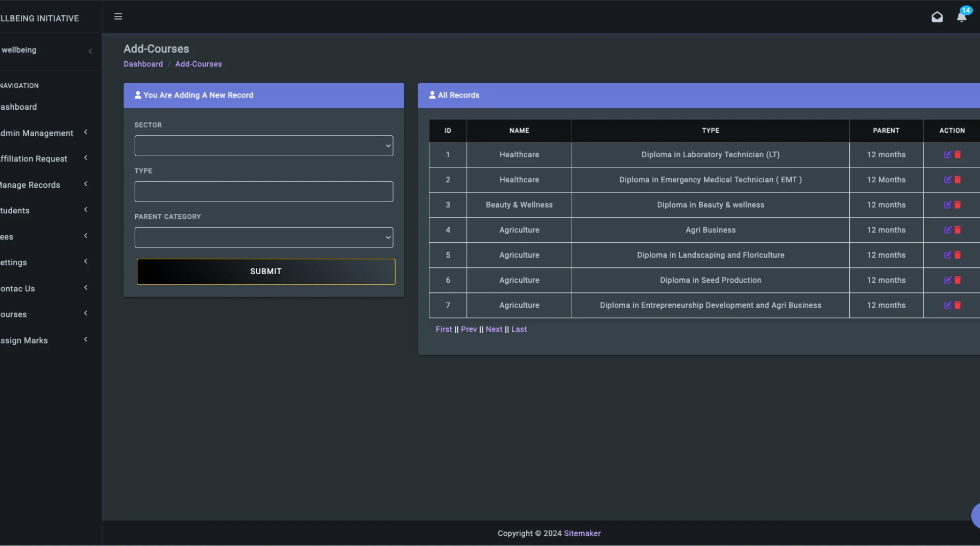
Task: Go to the Prev page of records
Action: [469, 330]
